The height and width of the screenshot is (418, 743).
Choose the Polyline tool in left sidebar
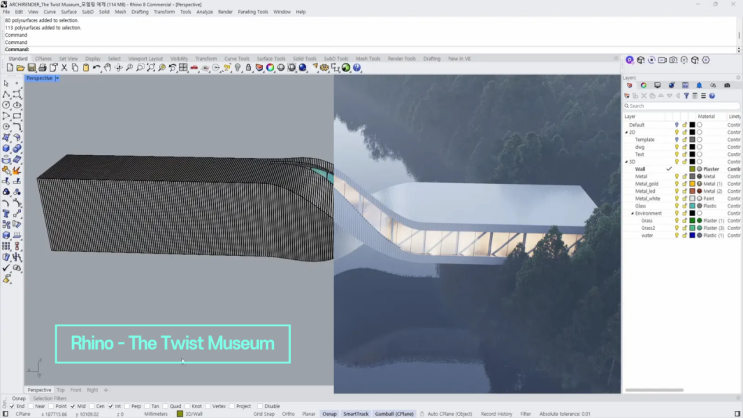(6, 94)
